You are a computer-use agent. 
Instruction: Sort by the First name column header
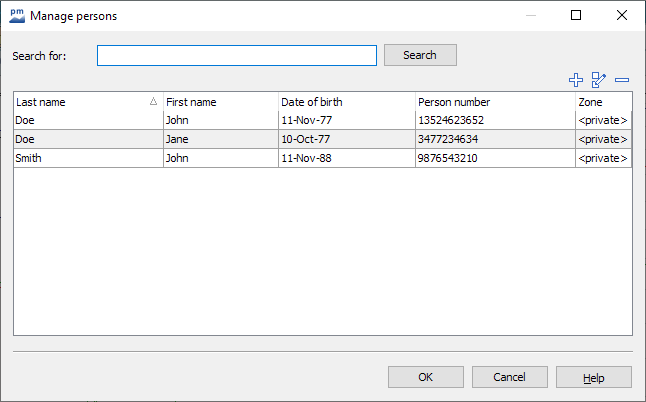pos(220,102)
